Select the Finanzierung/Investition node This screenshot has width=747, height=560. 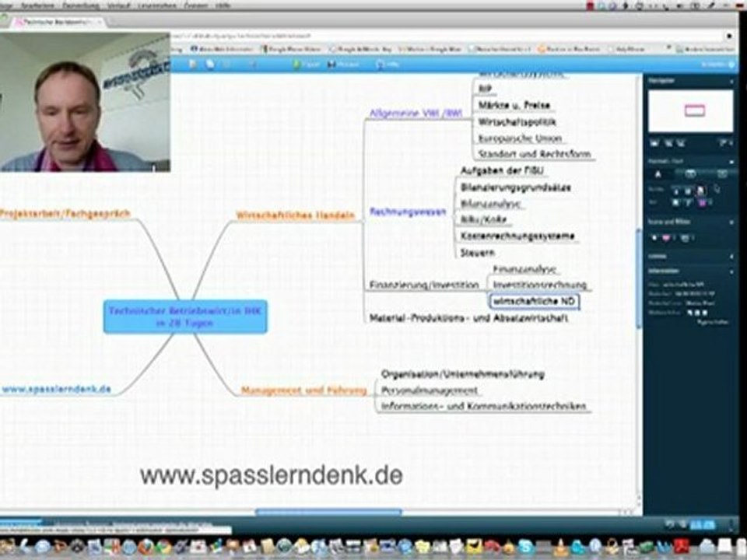click(424, 285)
